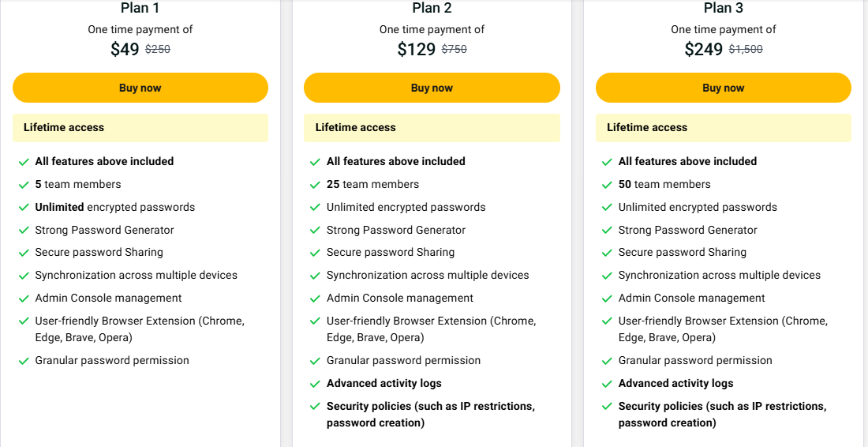
Task: Click Plan 1 Lifetime access banner
Action: pos(140,128)
